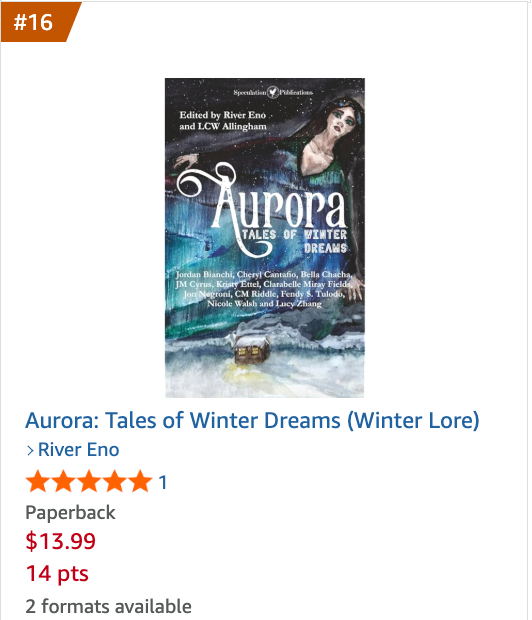532x620 pixels.
Task: Click the large Aurora lettering on cover
Action: point(262,204)
